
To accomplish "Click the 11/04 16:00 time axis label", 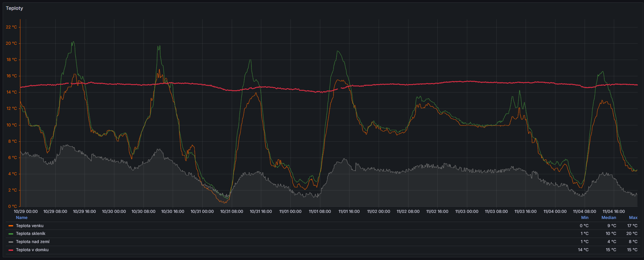I will [x=613, y=212].
